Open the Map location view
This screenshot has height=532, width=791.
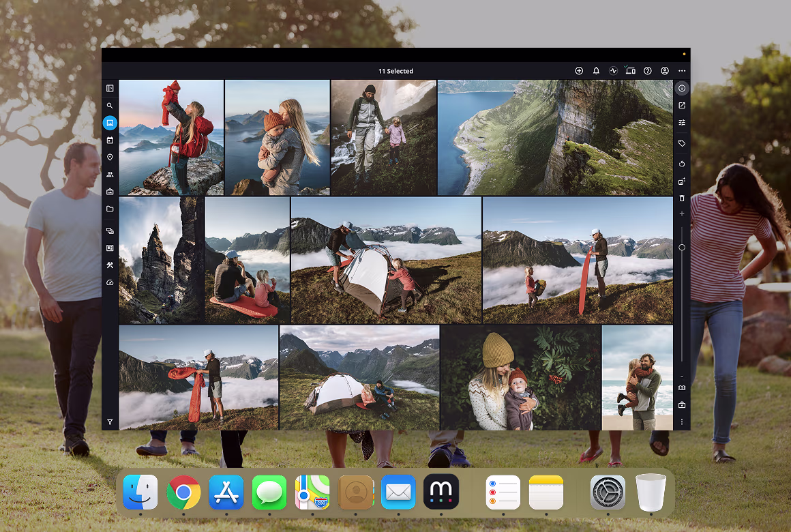[x=110, y=158]
